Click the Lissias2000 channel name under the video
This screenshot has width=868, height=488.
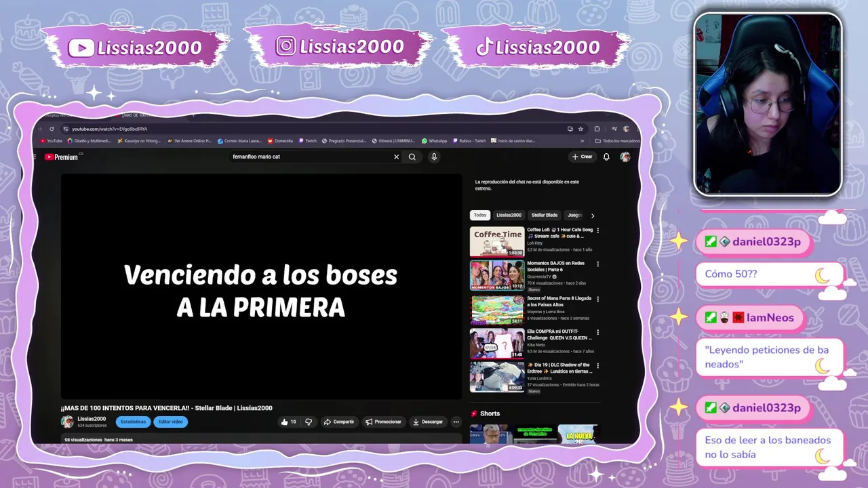pyautogui.click(x=92, y=419)
